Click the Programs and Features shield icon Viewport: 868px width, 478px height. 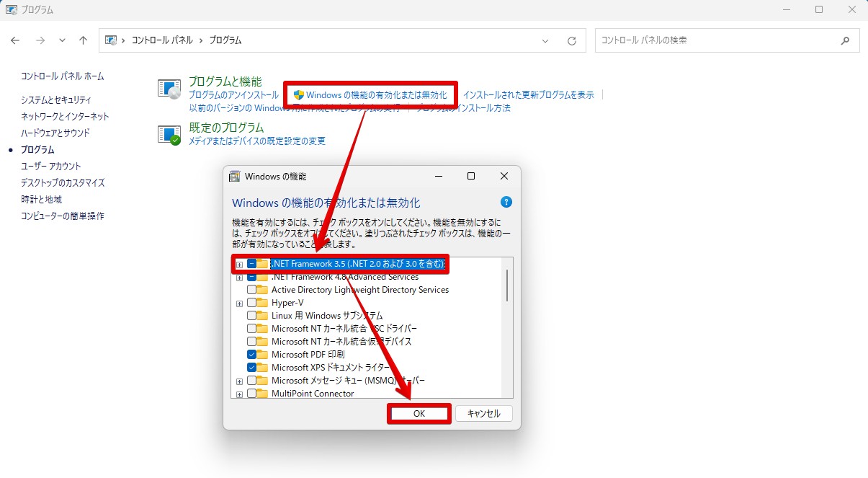tap(169, 88)
